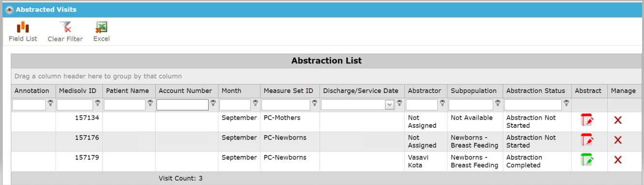Open green abstract icon for visit 157179
The width and height of the screenshot is (644, 185).
coord(587,160)
